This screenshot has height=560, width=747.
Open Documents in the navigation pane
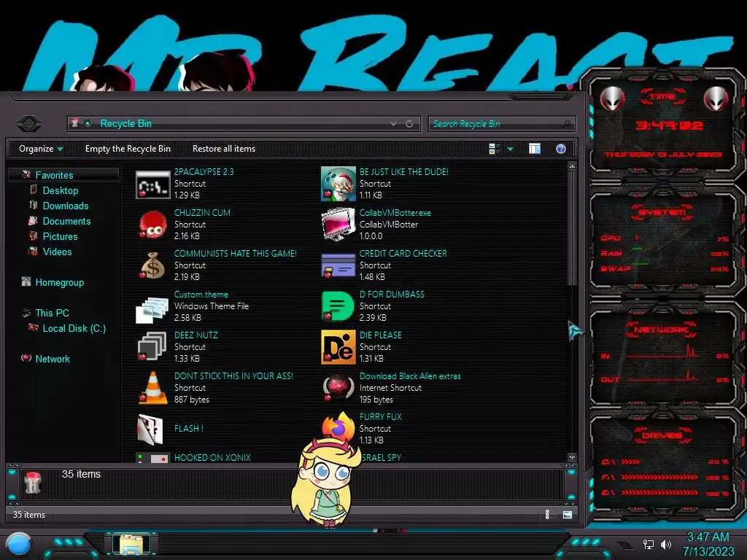pyautogui.click(x=66, y=221)
